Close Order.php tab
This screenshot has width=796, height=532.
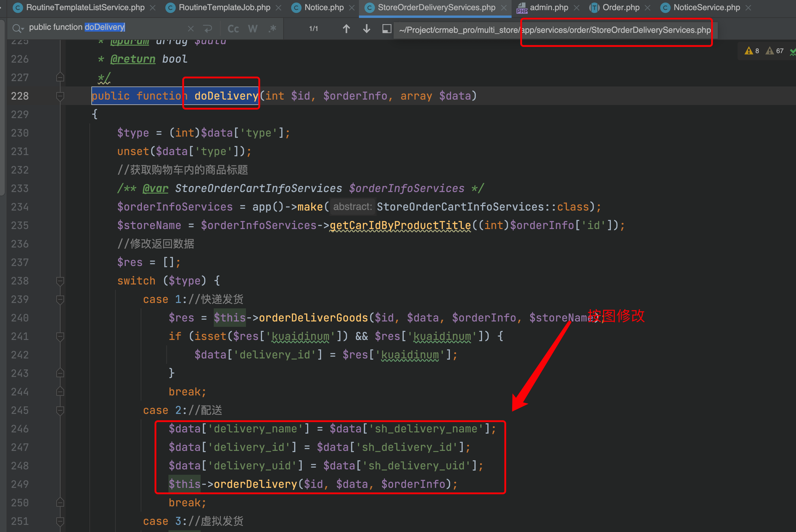648,8
